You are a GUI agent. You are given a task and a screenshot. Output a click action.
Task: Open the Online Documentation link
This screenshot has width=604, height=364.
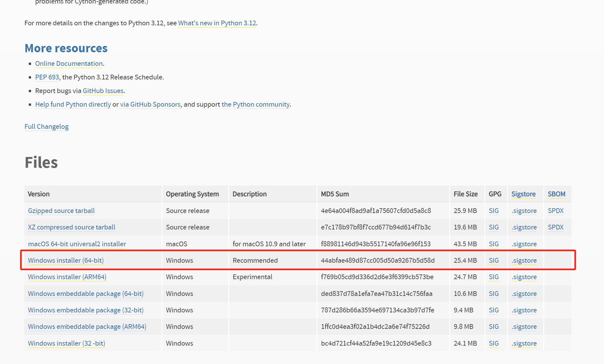(69, 64)
